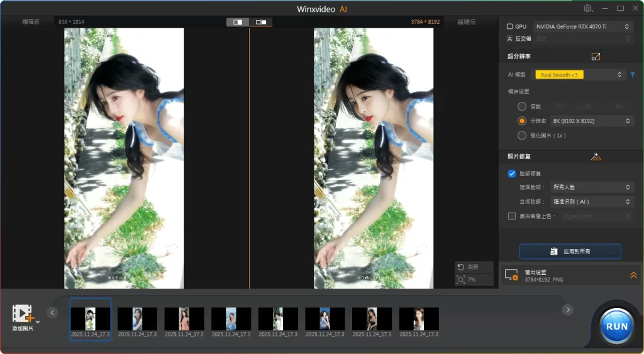Click the 7% zoom fit icon
The image size is (644, 354).
coord(461,280)
